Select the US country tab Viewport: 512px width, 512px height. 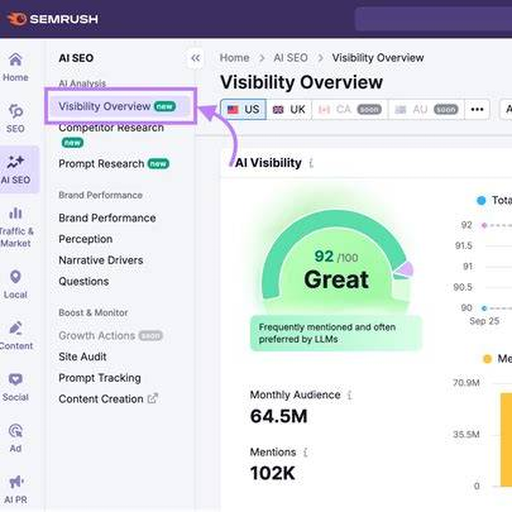click(243, 109)
